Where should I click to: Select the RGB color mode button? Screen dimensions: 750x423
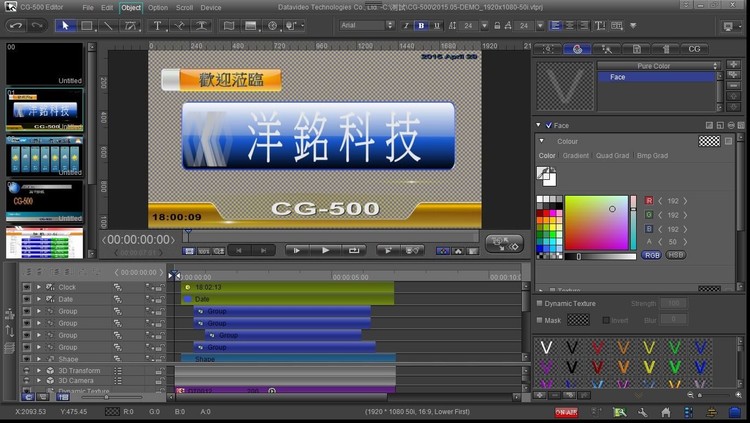[652, 255]
